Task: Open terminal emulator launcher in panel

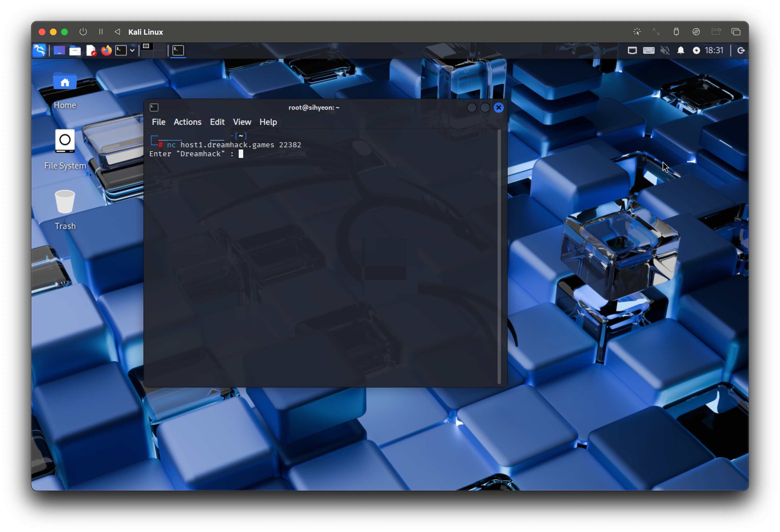Action: (121, 50)
